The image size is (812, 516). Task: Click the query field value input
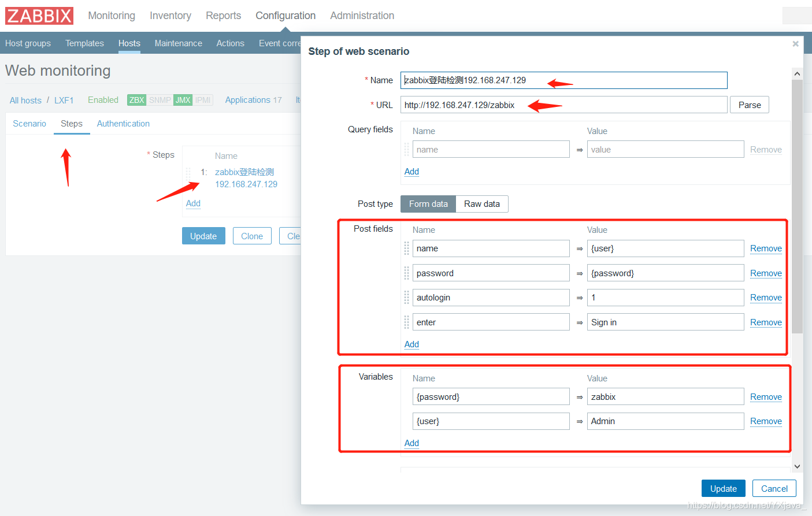(665, 149)
